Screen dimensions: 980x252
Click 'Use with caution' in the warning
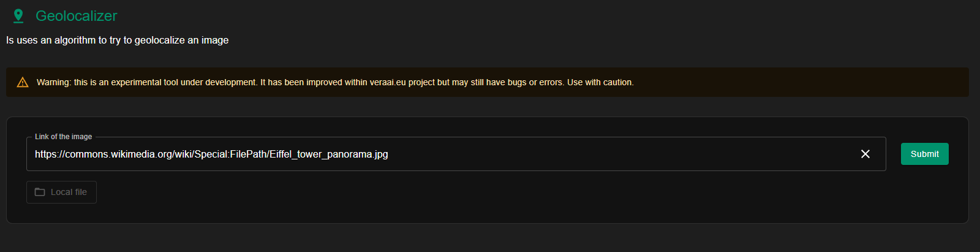click(x=600, y=82)
